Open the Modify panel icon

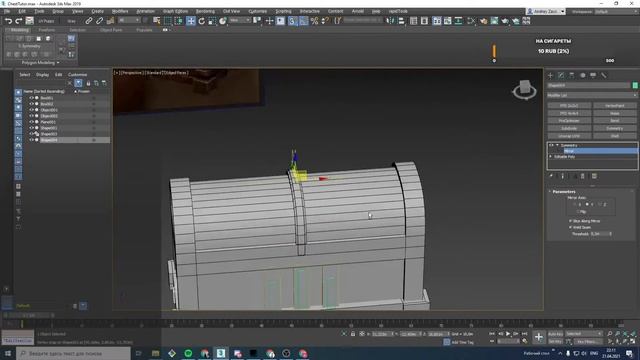pos(561,75)
